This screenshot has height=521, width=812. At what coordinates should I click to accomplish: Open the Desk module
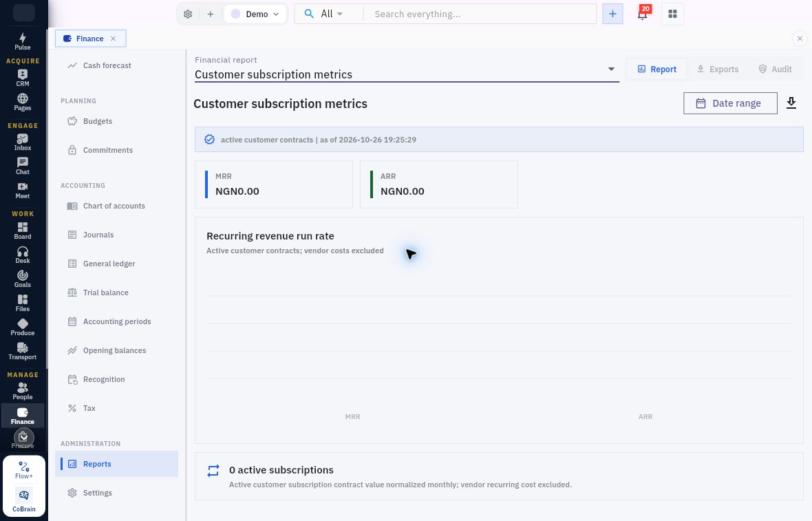[x=22, y=255]
